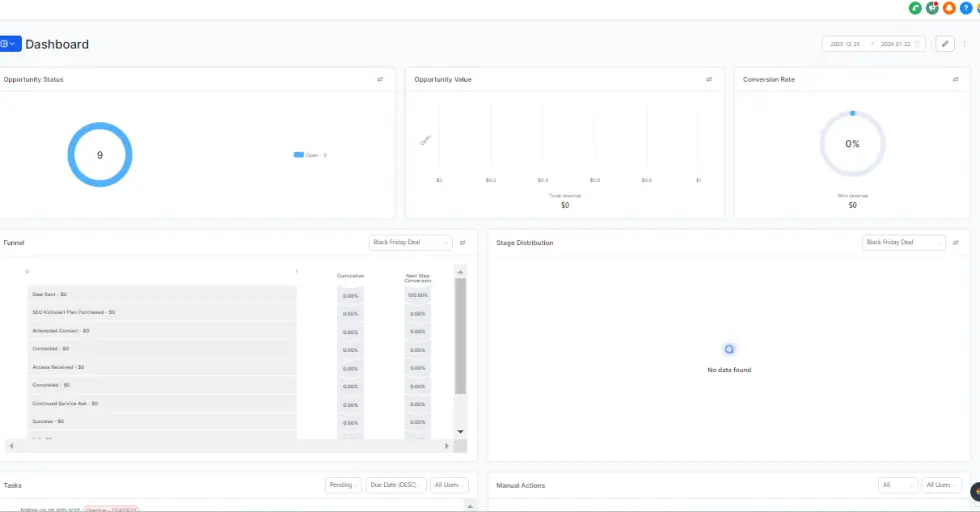Open the orange bell notifications icon

click(949, 8)
